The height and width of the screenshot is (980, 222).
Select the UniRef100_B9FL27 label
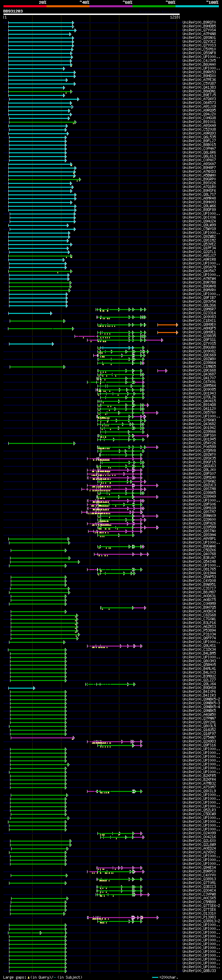[x=199, y=141]
